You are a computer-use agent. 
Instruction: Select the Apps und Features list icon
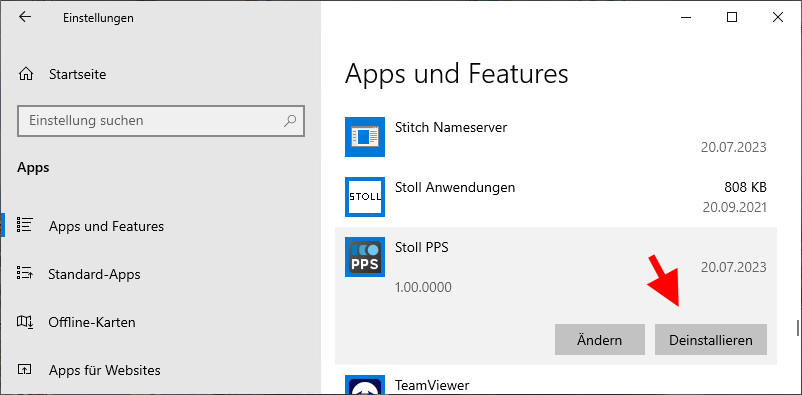[x=25, y=225]
